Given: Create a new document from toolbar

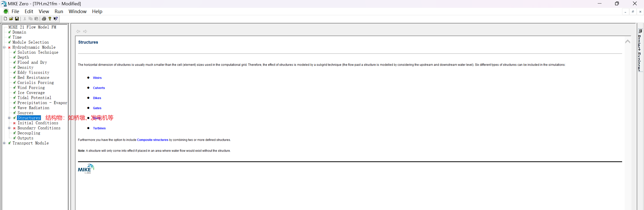Looking at the screenshot, I should [x=5, y=19].
